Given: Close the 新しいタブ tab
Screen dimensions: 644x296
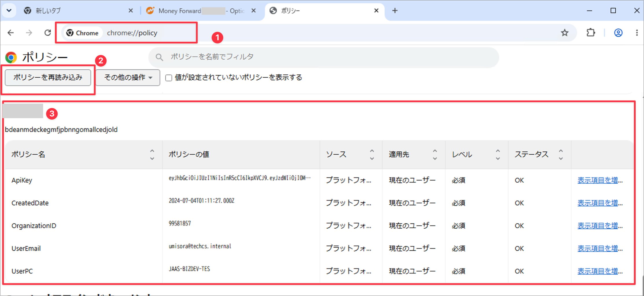Looking at the screenshot, I should point(131,11).
